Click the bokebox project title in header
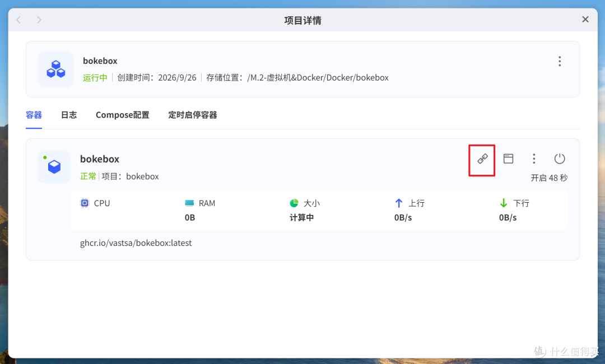This screenshot has width=605, height=364. pyautogui.click(x=100, y=61)
